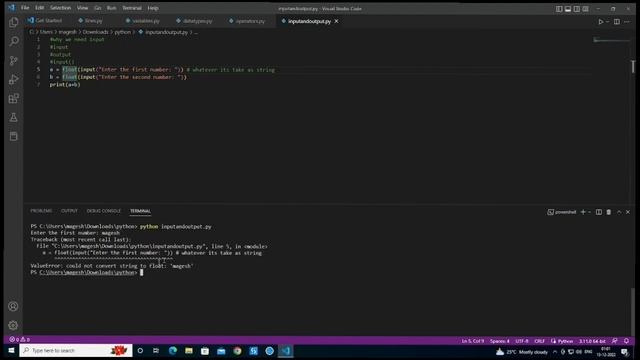The width and height of the screenshot is (640, 360).
Task: Open the Help menu
Action: [x=153, y=8]
